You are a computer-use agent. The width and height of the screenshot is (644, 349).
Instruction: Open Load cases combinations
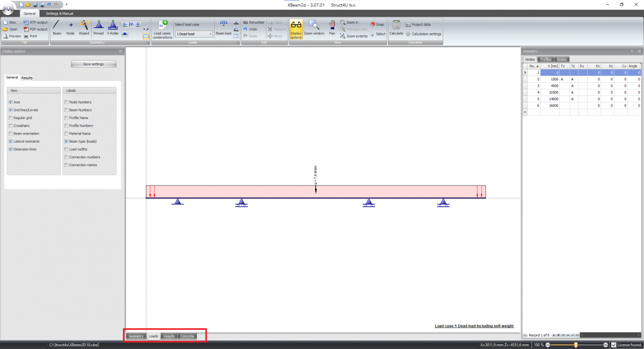162,28
